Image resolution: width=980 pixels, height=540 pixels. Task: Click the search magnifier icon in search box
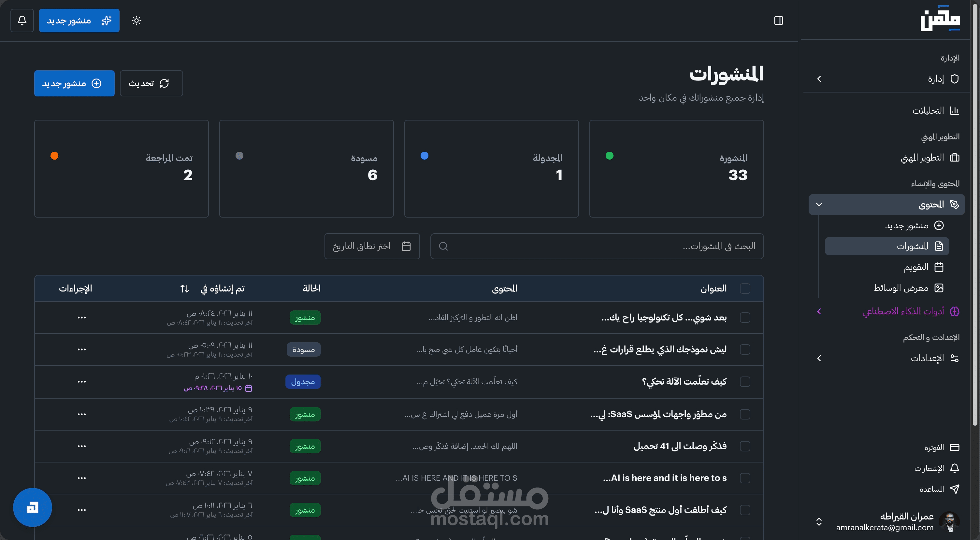pyautogui.click(x=443, y=247)
